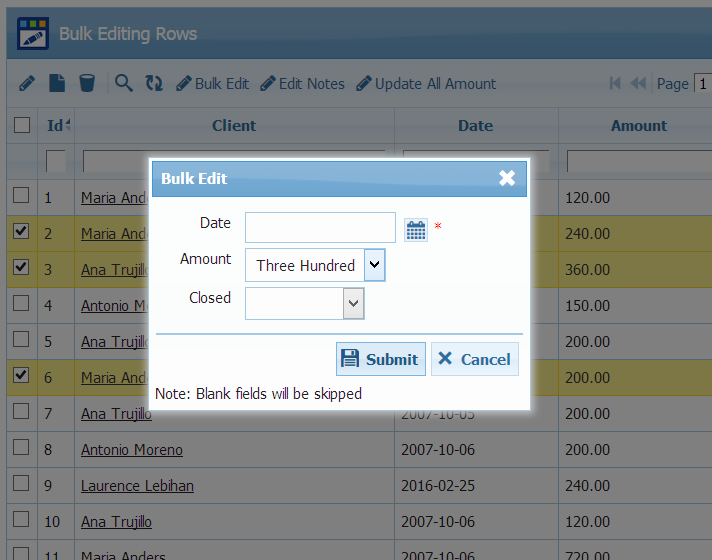Toggle the select-all header checkbox
This screenshot has height=560, width=712.
[21, 125]
